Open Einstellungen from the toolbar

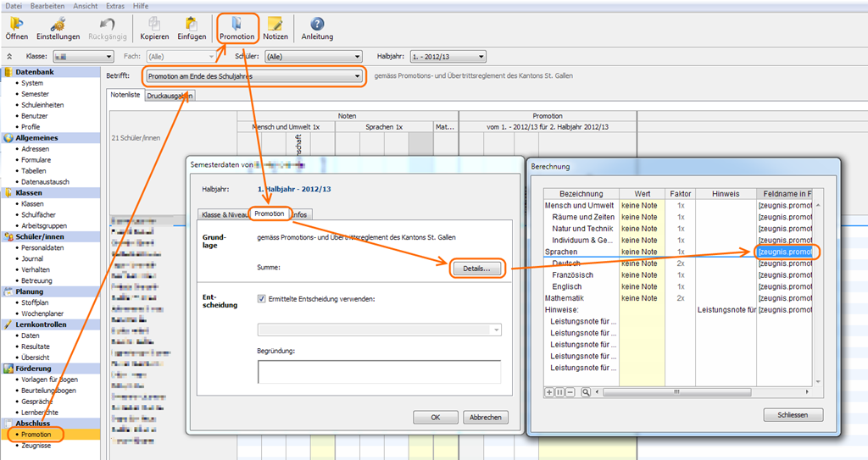(x=58, y=25)
